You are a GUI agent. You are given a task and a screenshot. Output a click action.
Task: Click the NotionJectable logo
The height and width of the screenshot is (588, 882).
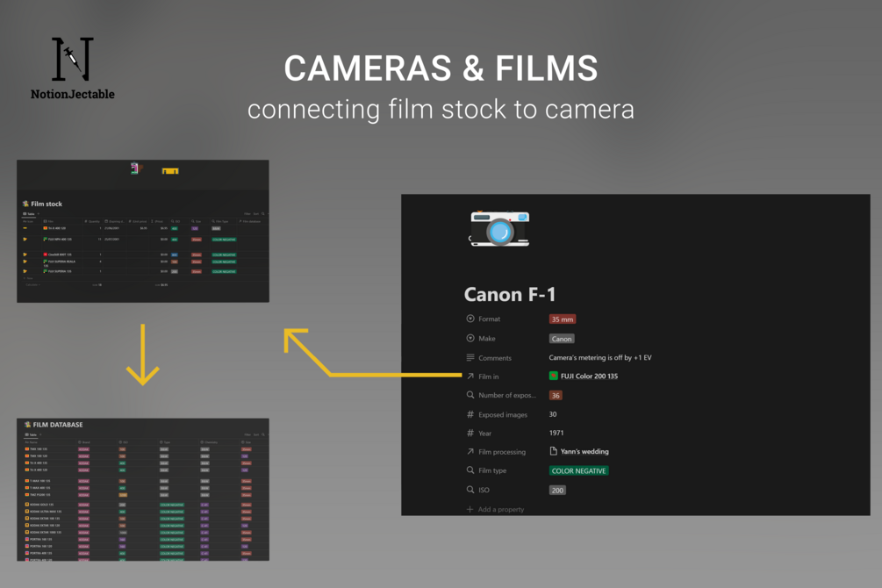tap(73, 68)
